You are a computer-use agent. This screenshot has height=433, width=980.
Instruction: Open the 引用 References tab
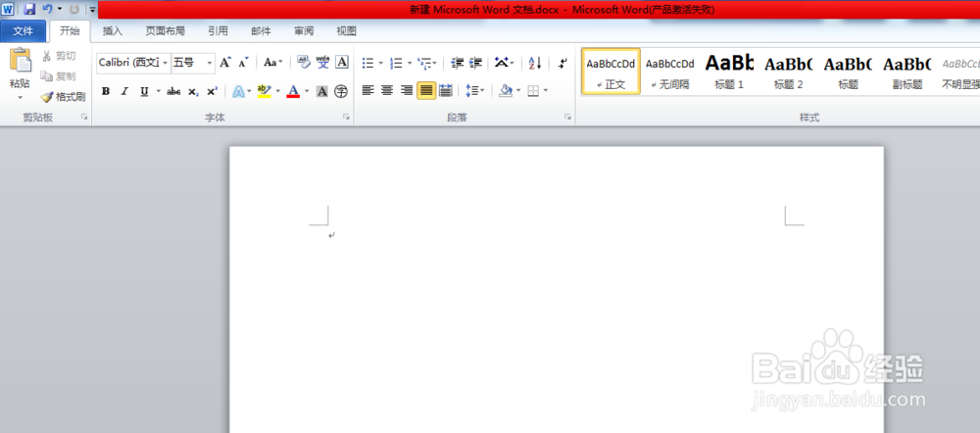(219, 30)
